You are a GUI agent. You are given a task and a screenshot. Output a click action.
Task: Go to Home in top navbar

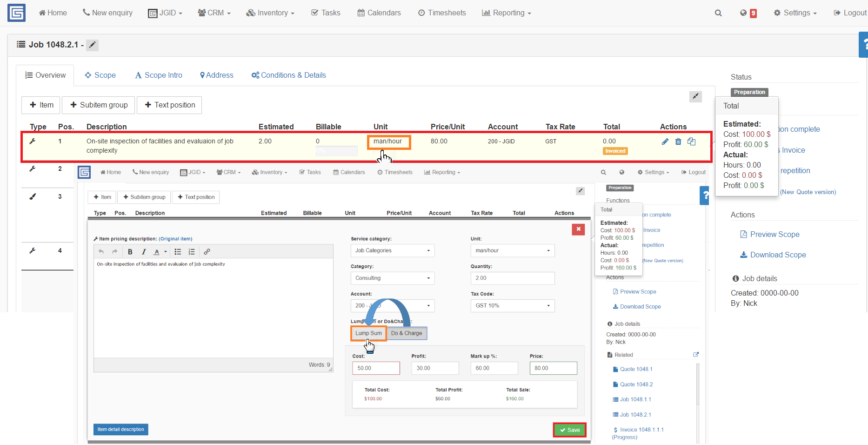(53, 13)
